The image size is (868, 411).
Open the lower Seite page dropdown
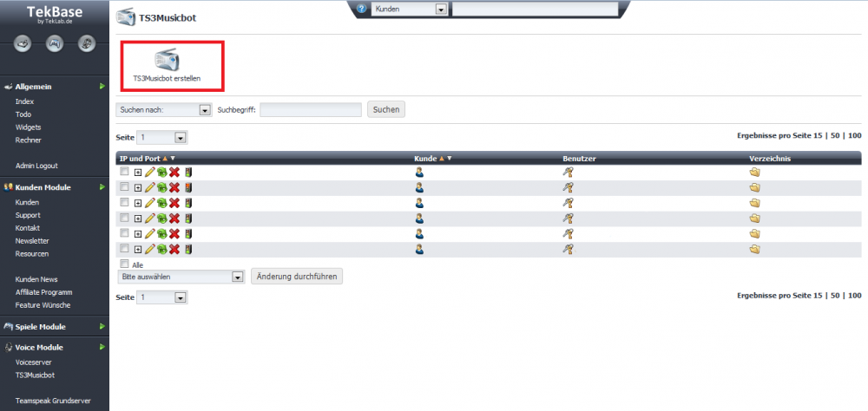coord(162,297)
